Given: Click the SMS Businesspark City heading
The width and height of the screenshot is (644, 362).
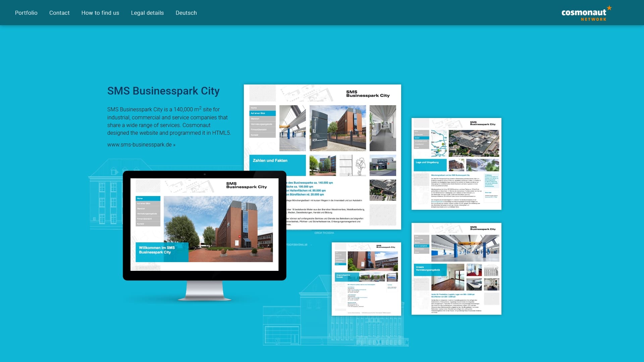Looking at the screenshot, I should point(163,91).
